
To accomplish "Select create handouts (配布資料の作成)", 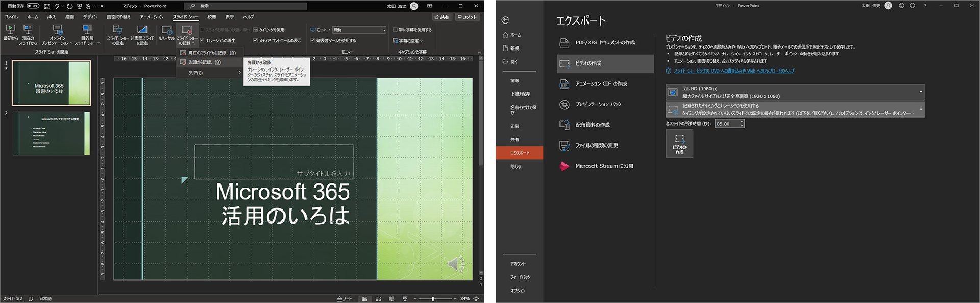I will (x=605, y=125).
